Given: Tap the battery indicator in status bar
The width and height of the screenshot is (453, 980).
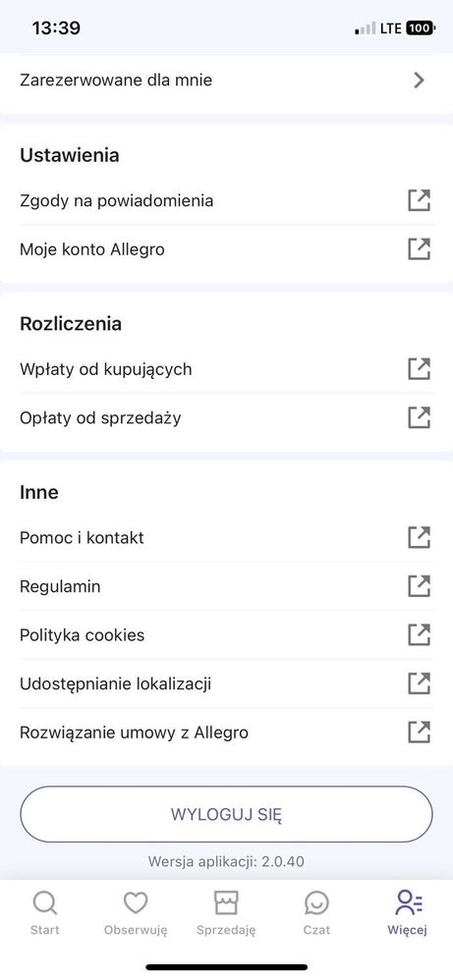Looking at the screenshot, I should click(422, 28).
